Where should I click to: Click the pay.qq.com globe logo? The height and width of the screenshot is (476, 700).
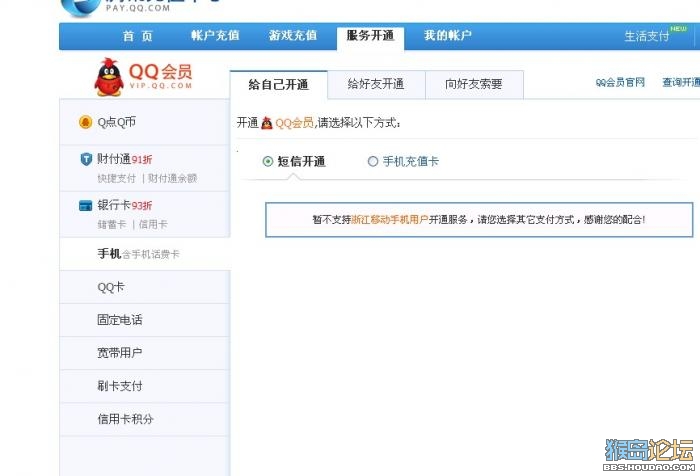(x=80, y=7)
